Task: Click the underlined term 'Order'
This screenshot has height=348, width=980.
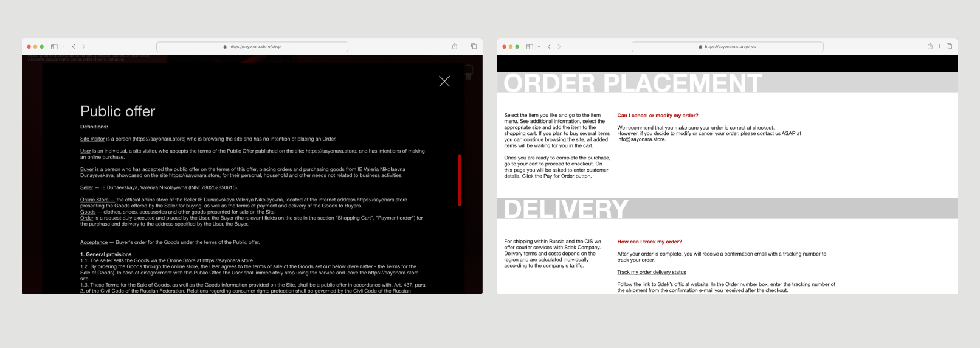Action: coord(87,218)
